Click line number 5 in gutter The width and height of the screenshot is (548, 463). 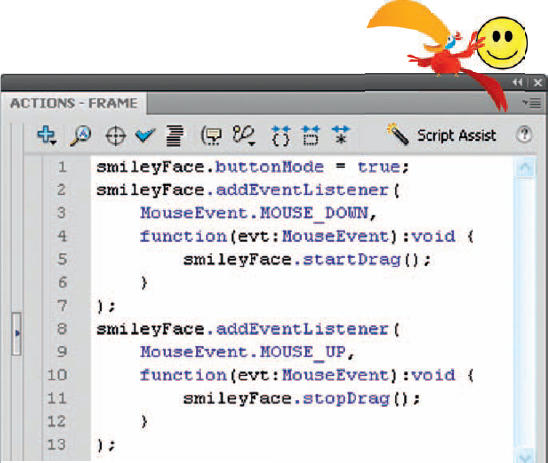click(62, 259)
